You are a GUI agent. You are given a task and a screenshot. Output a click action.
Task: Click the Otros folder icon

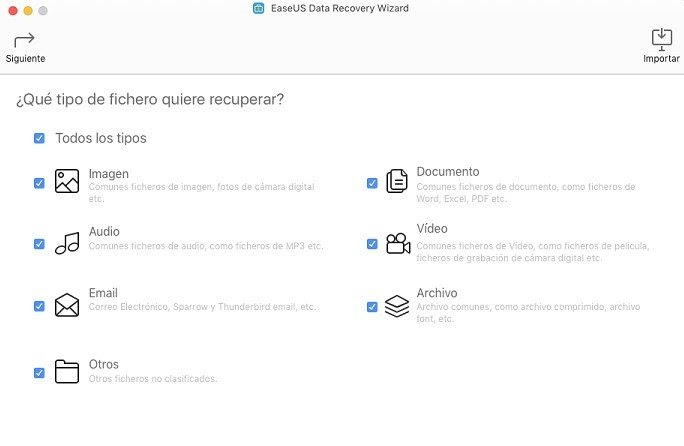click(67, 371)
